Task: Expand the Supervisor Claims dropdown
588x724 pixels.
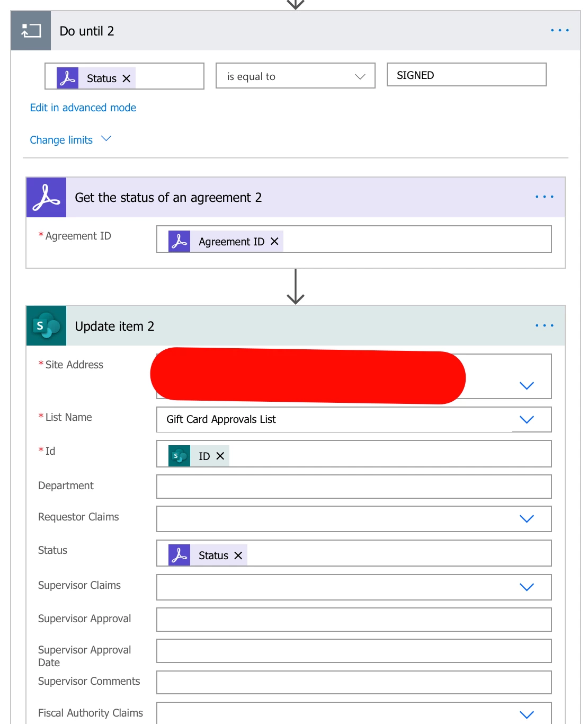Action: point(527,587)
